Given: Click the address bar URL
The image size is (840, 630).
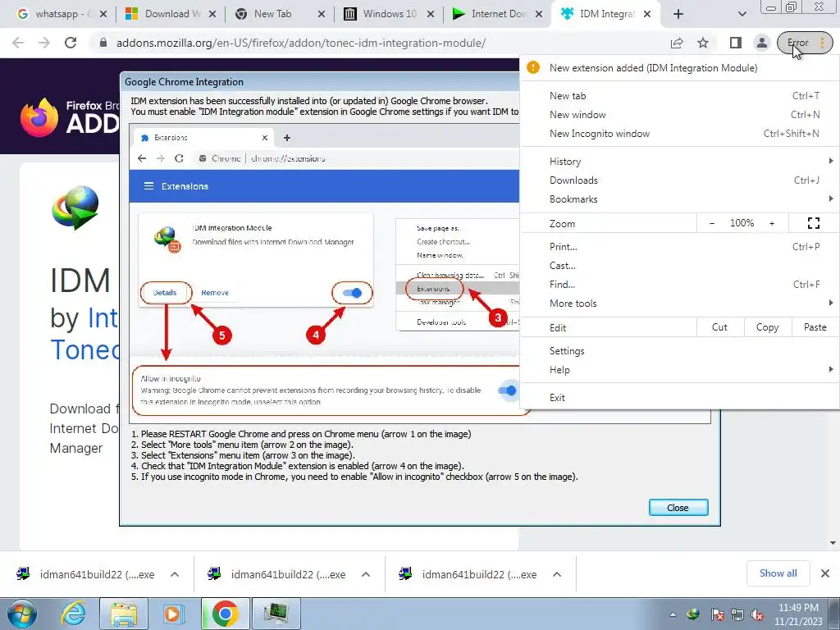Looking at the screenshot, I should pos(300,43).
